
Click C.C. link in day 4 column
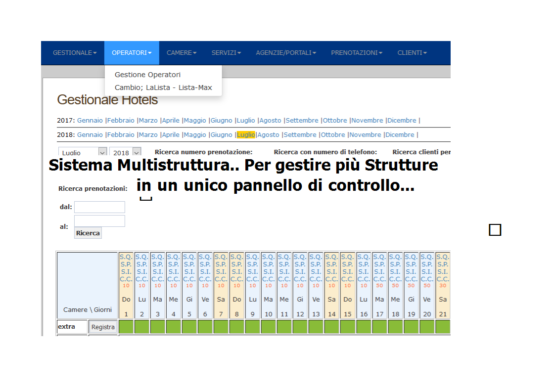point(174,279)
